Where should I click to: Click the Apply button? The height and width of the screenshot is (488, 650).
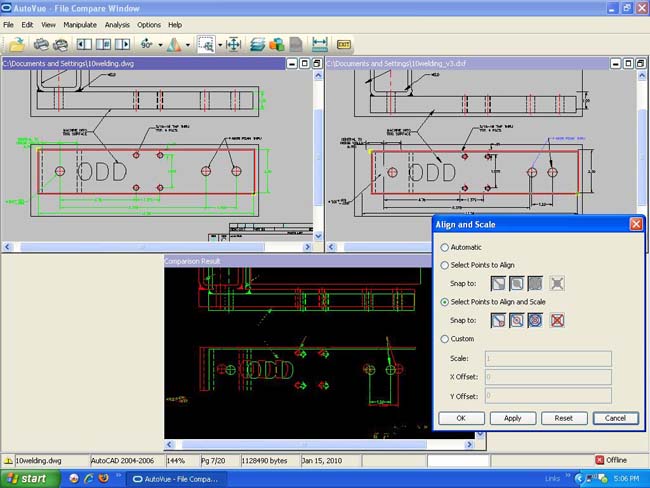point(513,418)
